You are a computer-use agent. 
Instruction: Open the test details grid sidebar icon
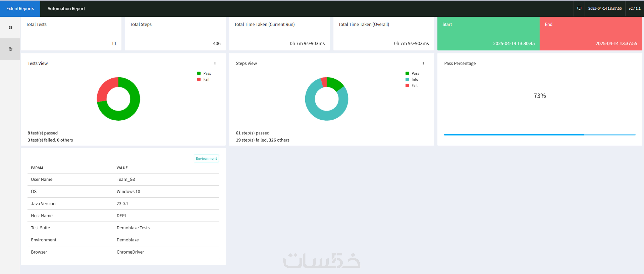coord(11,27)
